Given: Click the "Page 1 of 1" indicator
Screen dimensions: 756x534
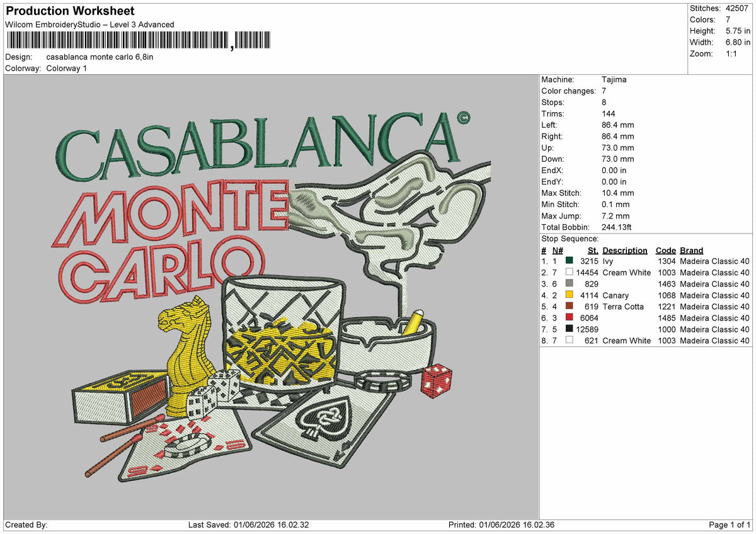Looking at the screenshot, I should coord(730,525).
